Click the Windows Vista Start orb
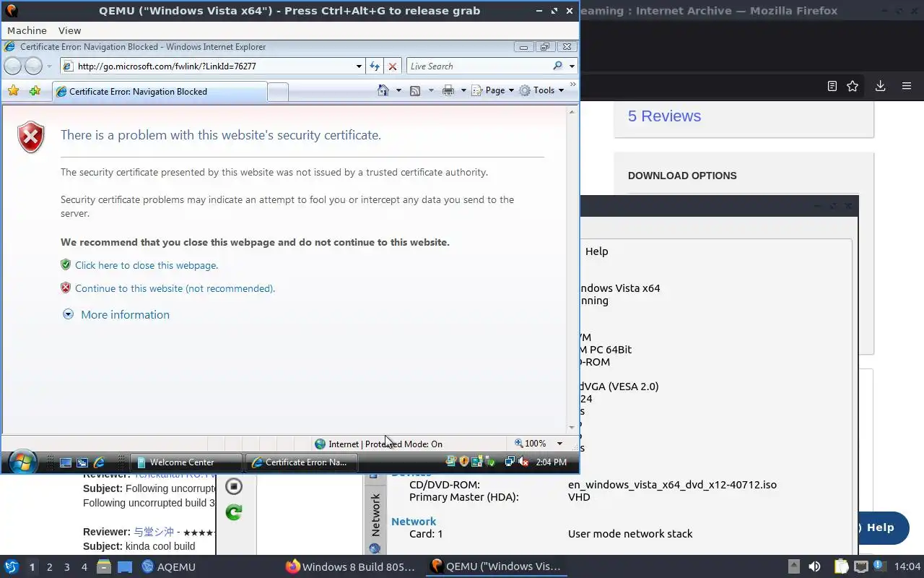The height and width of the screenshot is (578, 924). click(23, 462)
